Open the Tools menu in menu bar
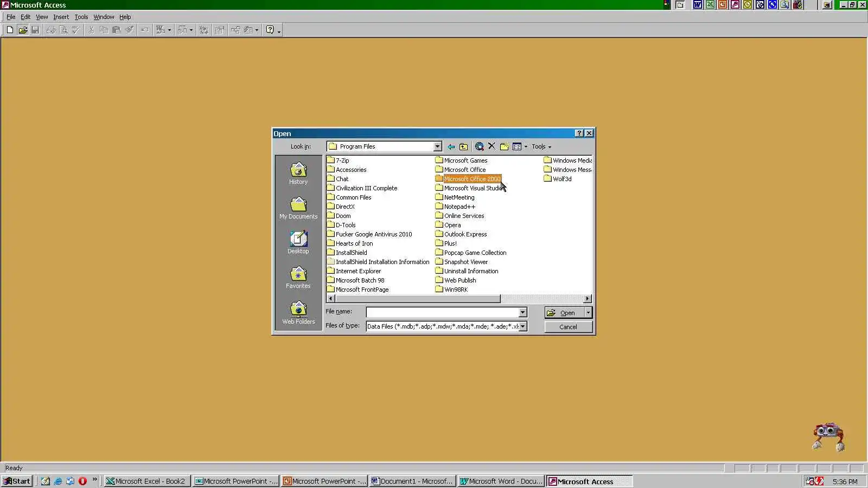This screenshot has height=488, width=868. coord(81,17)
